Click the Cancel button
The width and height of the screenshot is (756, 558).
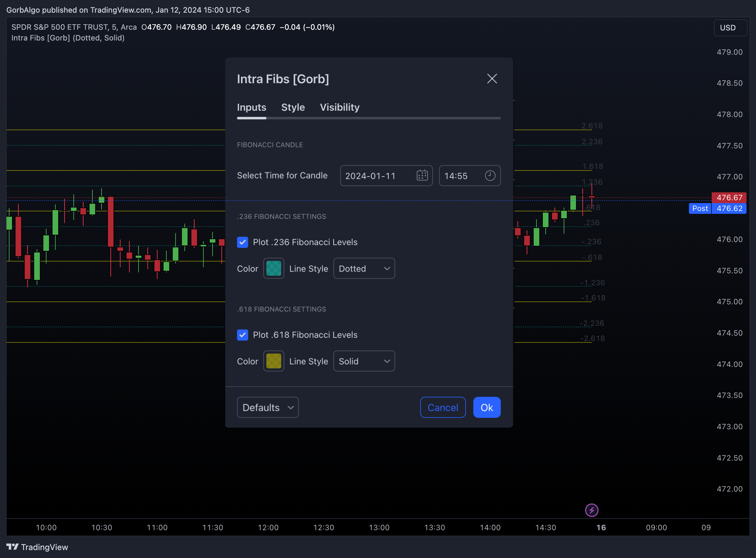tap(443, 407)
